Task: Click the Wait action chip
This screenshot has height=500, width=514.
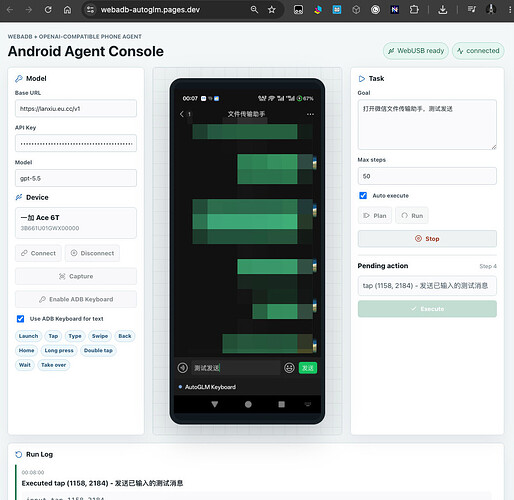Action: point(25,365)
